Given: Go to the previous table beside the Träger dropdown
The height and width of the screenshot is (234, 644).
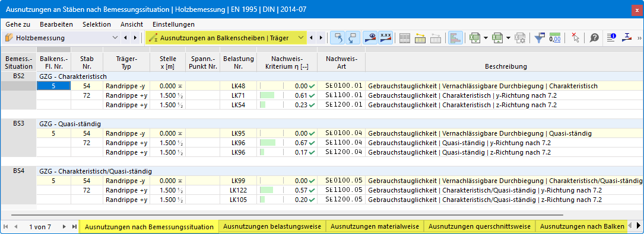Looking at the screenshot, I should pyautogui.click(x=312, y=38).
